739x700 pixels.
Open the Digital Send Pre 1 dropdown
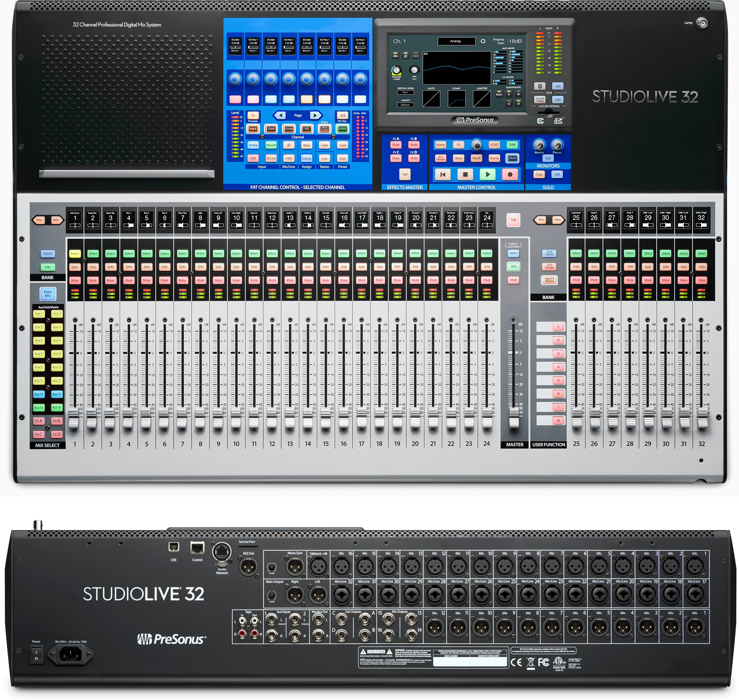click(405, 92)
